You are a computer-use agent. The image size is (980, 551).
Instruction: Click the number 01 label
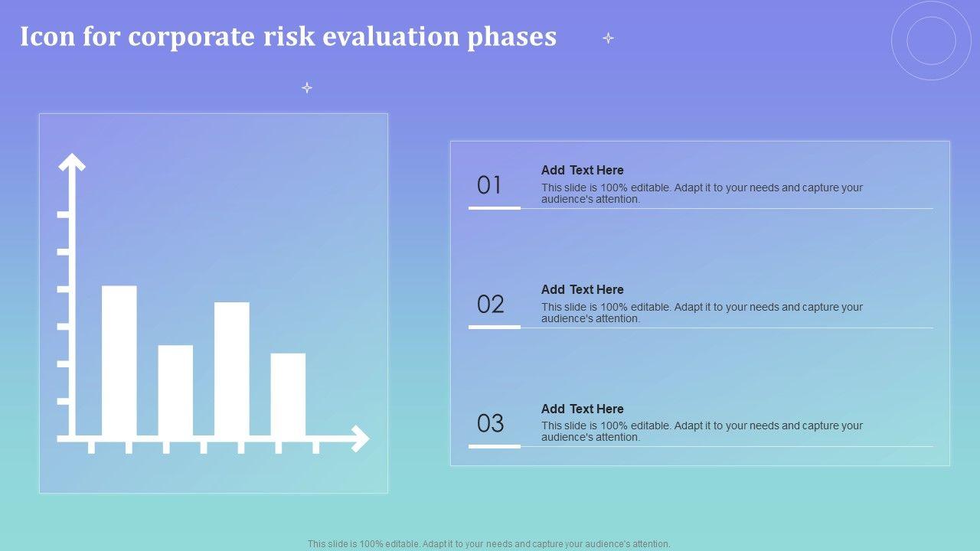490,185
